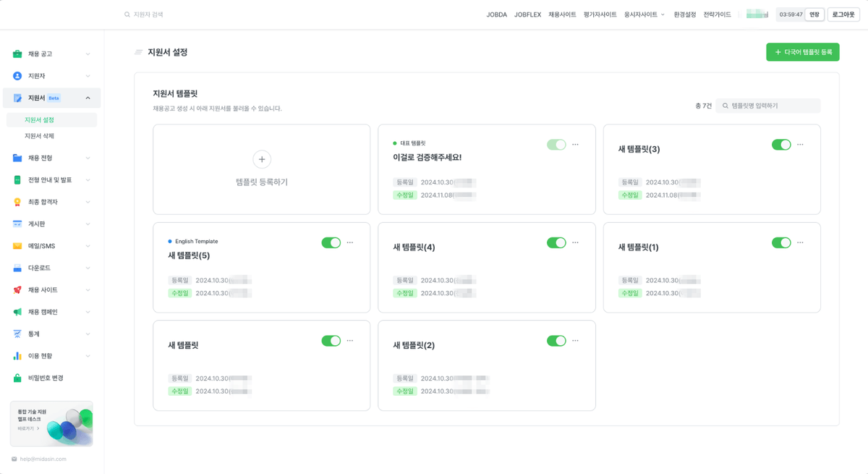Click the 새 템플릿(2) card title
Screen dimensions: 868x474
pos(414,345)
